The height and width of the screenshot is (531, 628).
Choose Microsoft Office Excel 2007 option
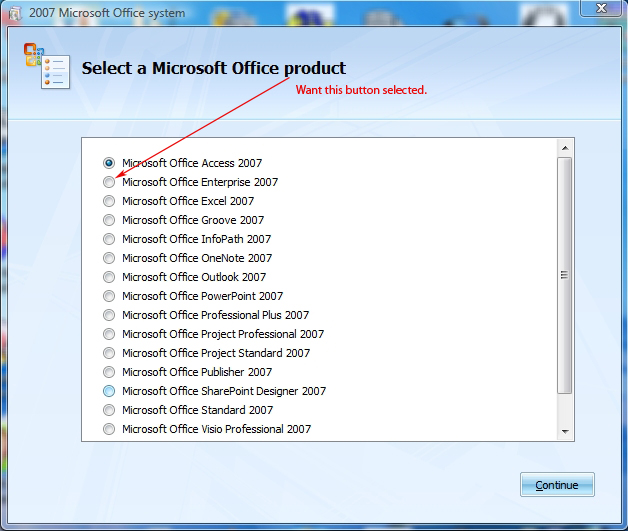[x=109, y=201]
